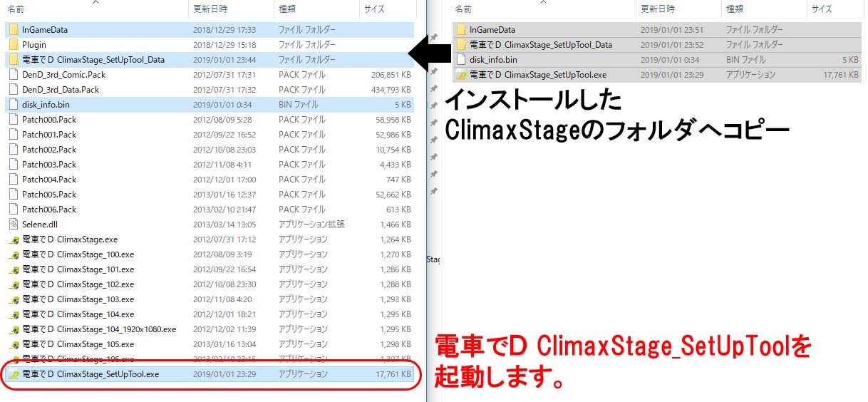Click 17,761 KB size in left window
This screenshot has height=402, width=868.
point(393,374)
